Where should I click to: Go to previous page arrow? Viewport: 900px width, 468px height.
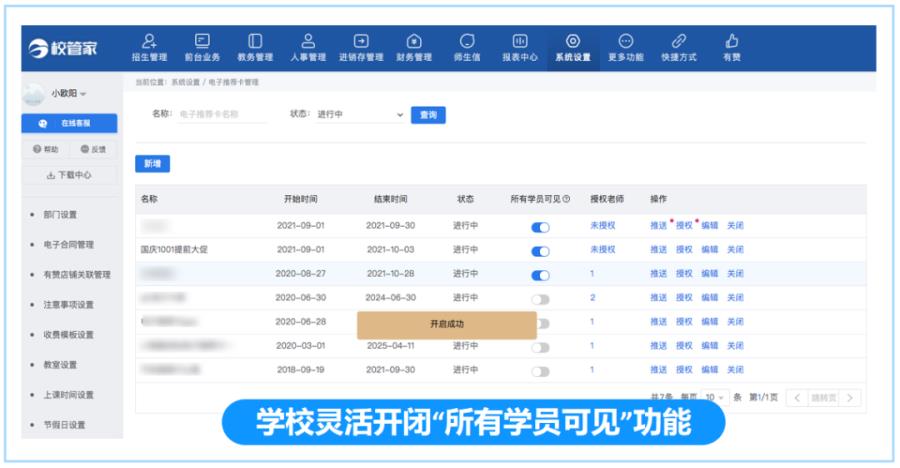[797, 397]
